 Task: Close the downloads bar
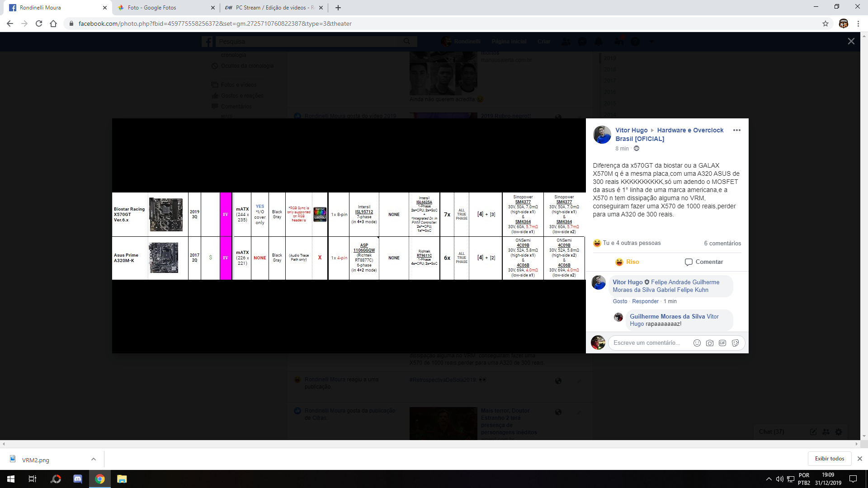(x=860, y=459)
